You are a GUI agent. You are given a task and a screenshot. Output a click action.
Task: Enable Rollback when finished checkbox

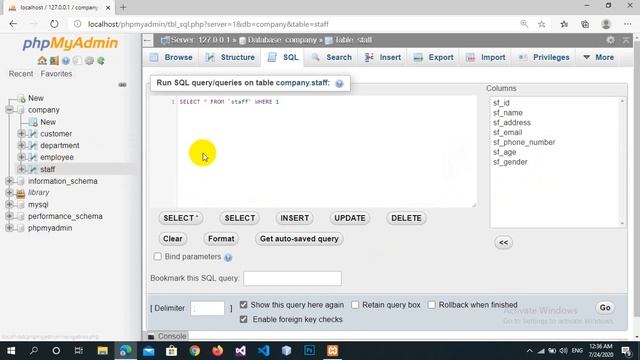431,305
